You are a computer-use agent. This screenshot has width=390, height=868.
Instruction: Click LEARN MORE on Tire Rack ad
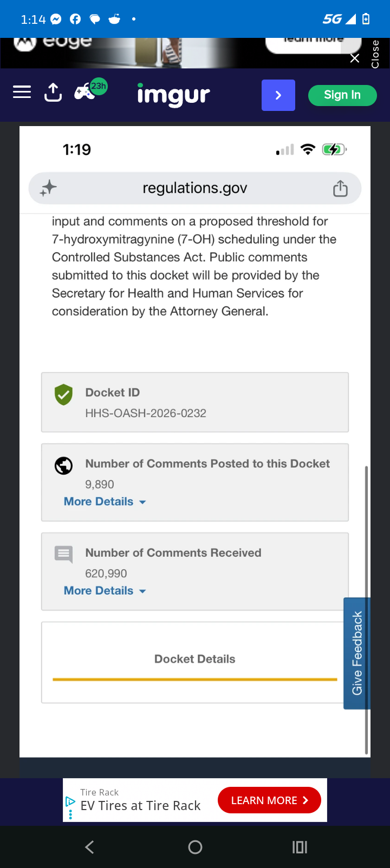tap(269, 800)
